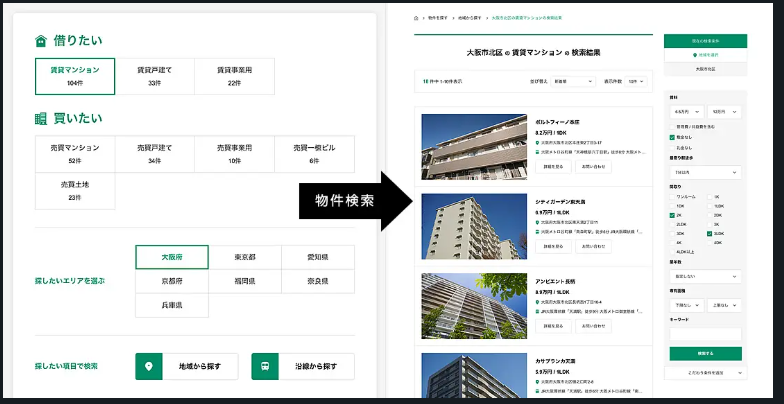Toggle the management fee included checkbox
784x404 pixels.
point(672,127)
